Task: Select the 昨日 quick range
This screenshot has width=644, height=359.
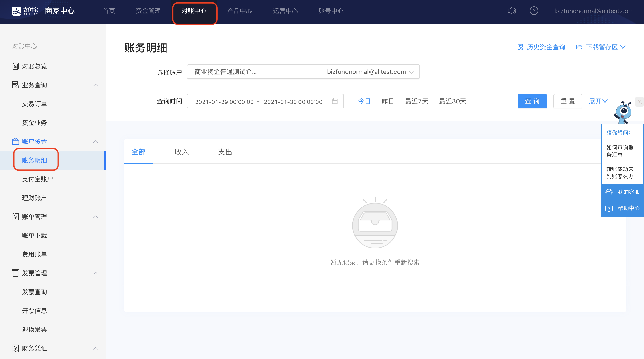Action: pyautogui.click(x=388, y=101)
